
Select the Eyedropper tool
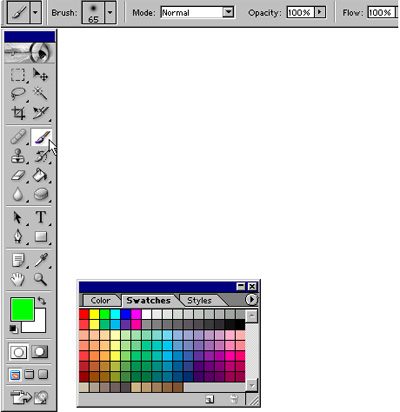[40, 260]
